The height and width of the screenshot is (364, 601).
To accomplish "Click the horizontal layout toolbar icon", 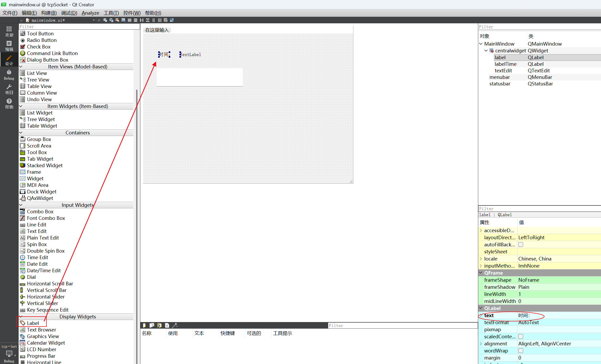I will (130, 20).
